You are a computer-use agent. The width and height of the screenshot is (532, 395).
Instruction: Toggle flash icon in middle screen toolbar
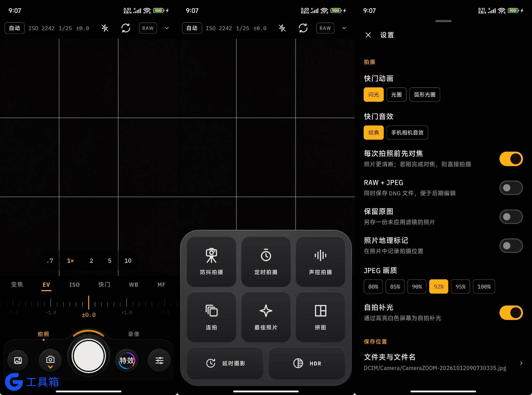tap(282, 28)
